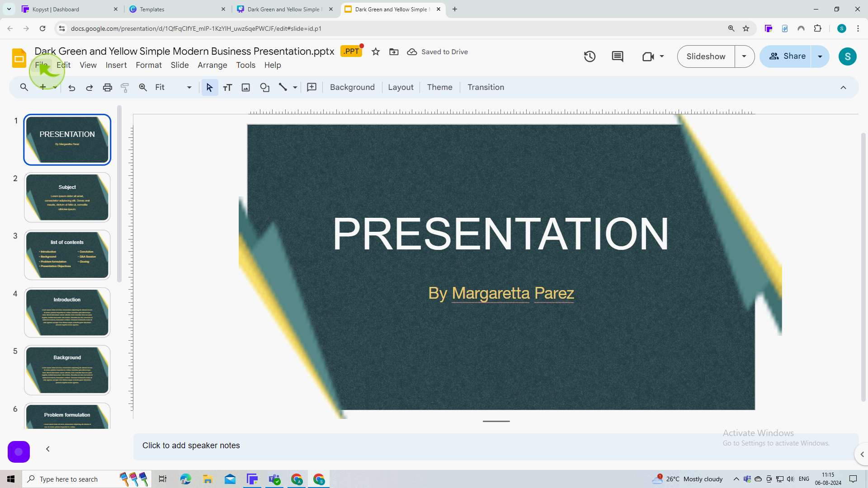The image size is (868, 488).
Task: Star the presentation document
Action: coord(376,52)
